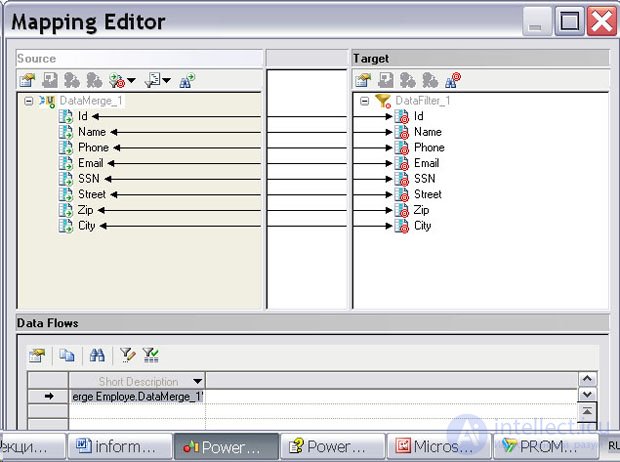Click Data Flows enable filter checkmark icon
Image resolution: width=620 pixels, height=462 pixels.
click(x=151, y=355)
